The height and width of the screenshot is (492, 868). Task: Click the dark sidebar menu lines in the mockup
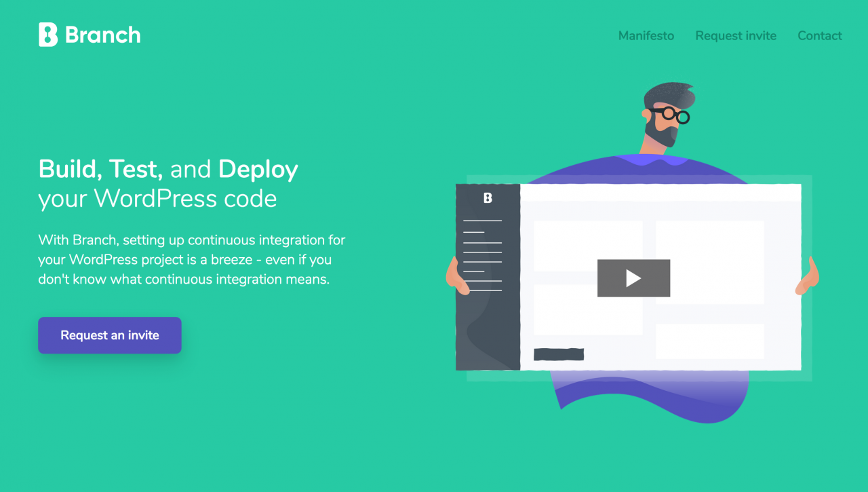click(x=482, y=256)
